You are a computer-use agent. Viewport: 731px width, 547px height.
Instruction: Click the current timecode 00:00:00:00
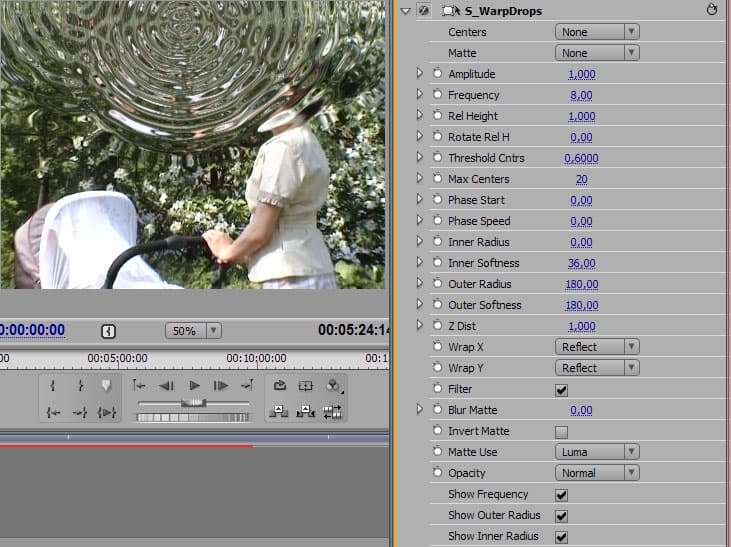pyautogui.click(x=32, y=330)
